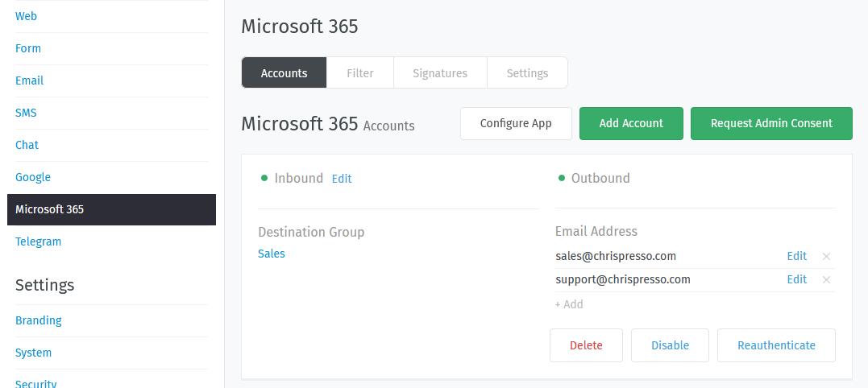Remove the support@chrispresso.com address with X icon

coord(826,279)
